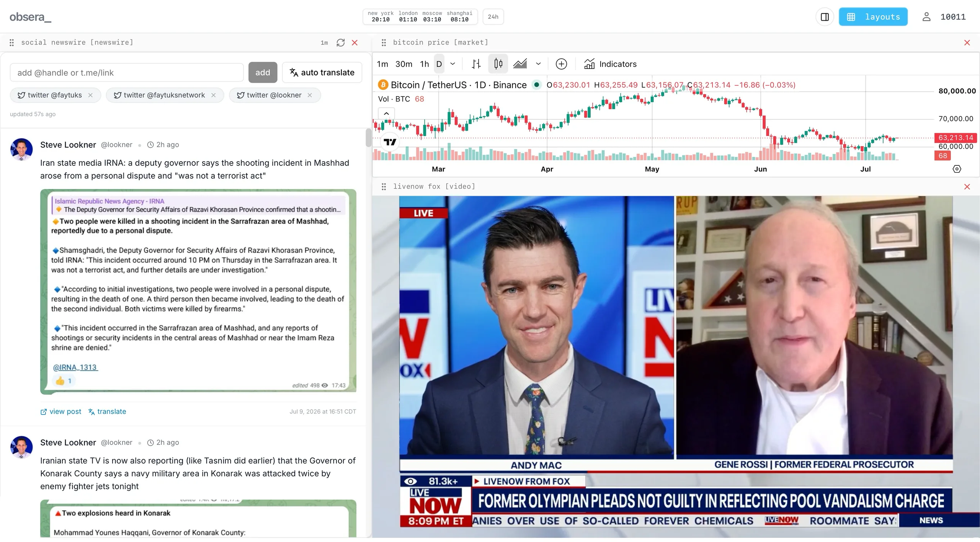Click the newswire feed scrollbar

coord(368,138)
